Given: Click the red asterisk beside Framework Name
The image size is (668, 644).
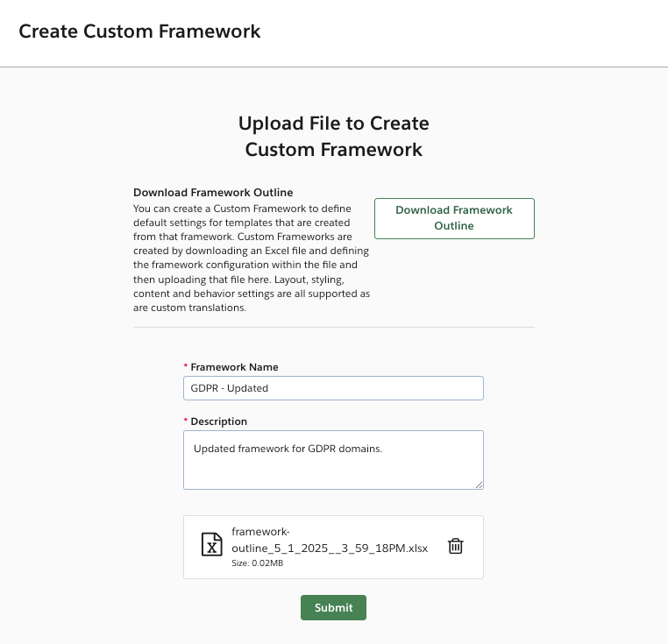Looking at the screenshot, I should 185,367.
